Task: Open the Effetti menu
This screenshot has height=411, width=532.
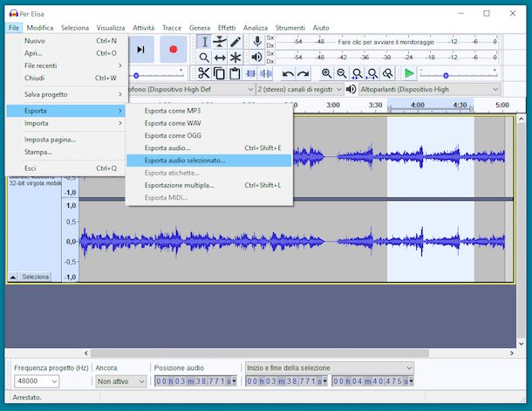Action: click(227, 28)
